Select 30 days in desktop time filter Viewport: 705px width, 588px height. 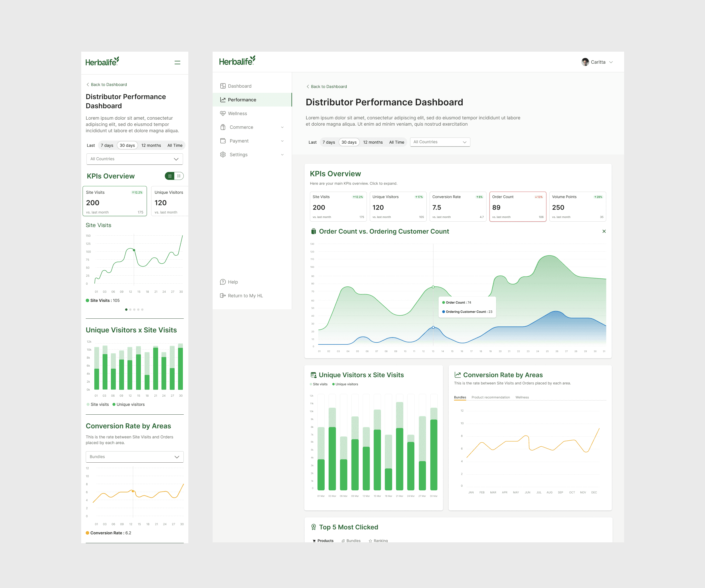(349, 142)
